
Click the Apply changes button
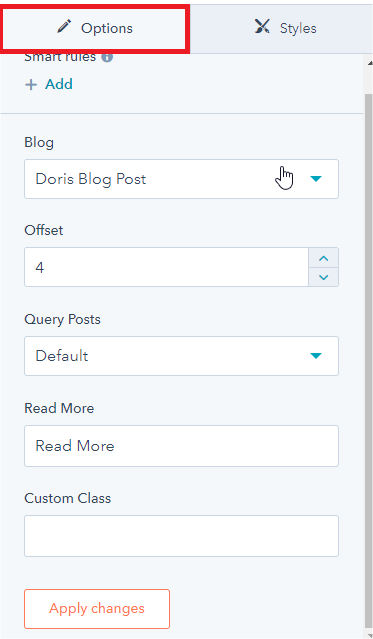pos(97,609)
